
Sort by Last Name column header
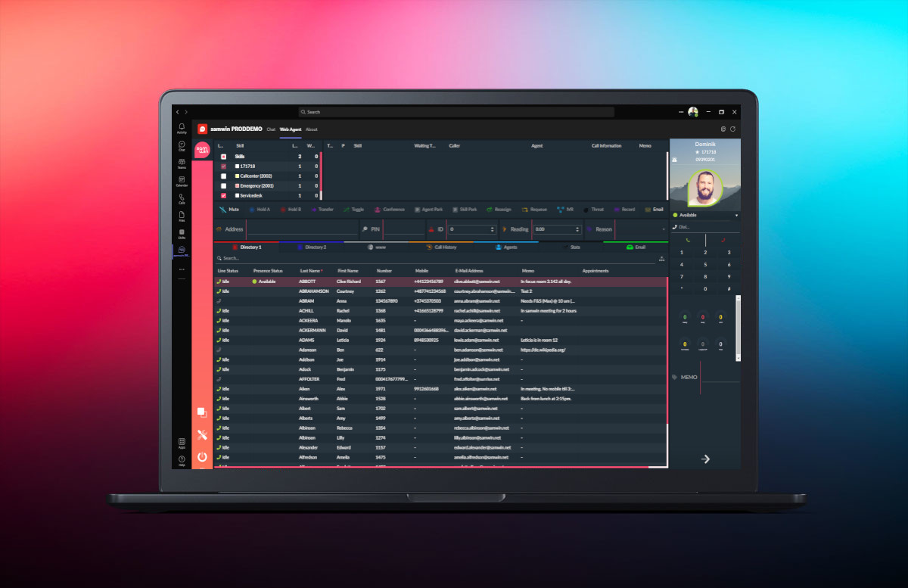pyautogui.click(x=310, y=270)
